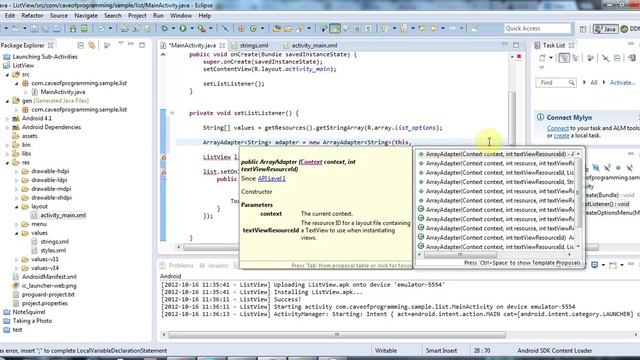
Task: Open the Refactor menu
Action: tap(32, 16)
